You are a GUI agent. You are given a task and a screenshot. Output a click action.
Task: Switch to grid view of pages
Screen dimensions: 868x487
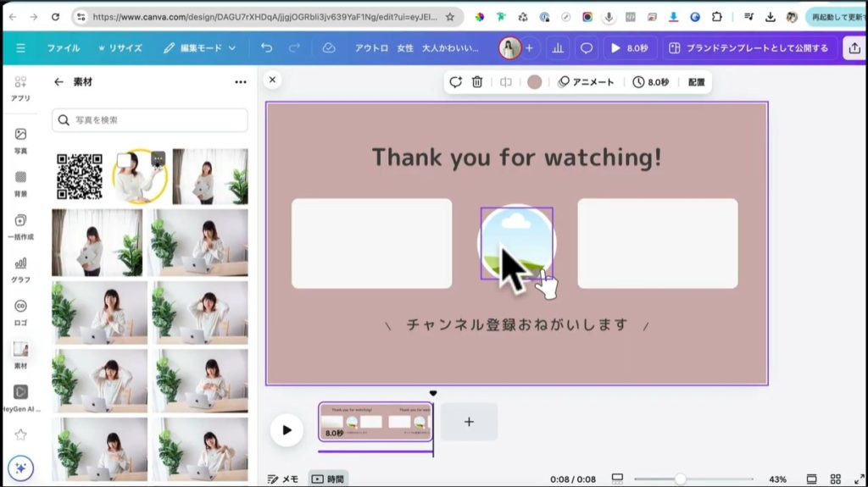tap(836, 479)
